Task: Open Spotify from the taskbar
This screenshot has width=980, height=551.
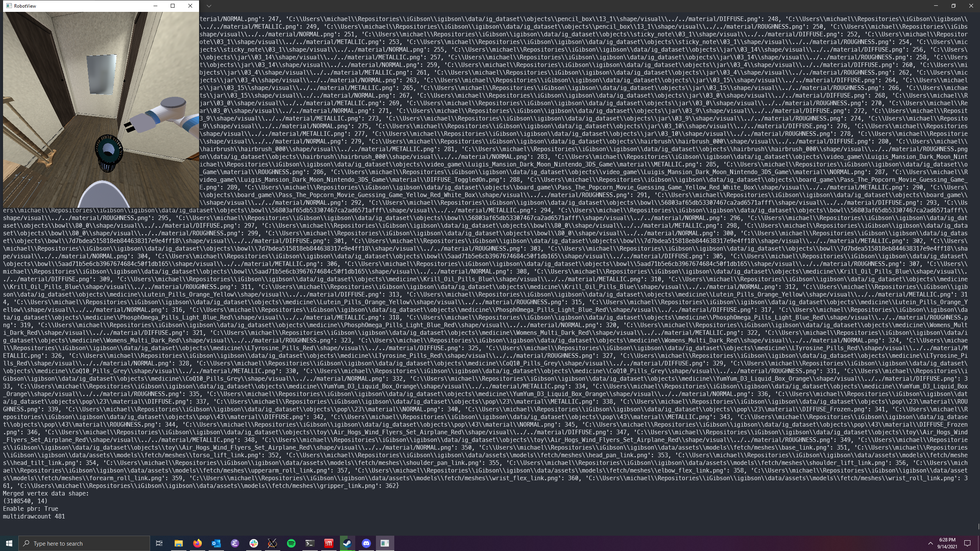Action: click(x=291, y=543)
